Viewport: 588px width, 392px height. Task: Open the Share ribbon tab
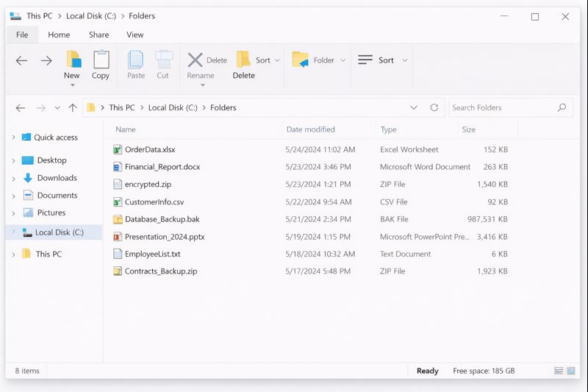pos(98,35)
